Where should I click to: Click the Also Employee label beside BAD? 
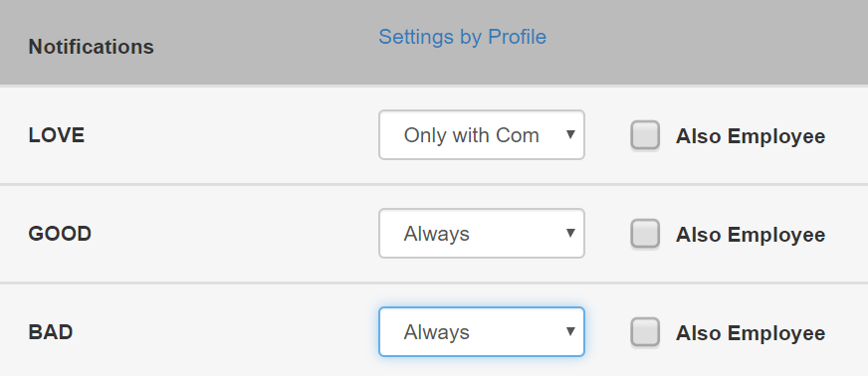click(x=751, y=333)
